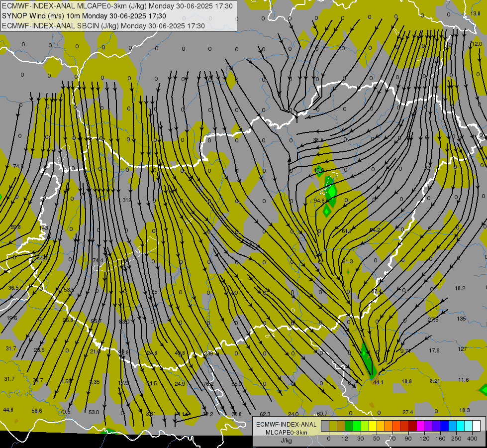Click the gray swatch in the MLCAPE color scale

pos(325,426)
